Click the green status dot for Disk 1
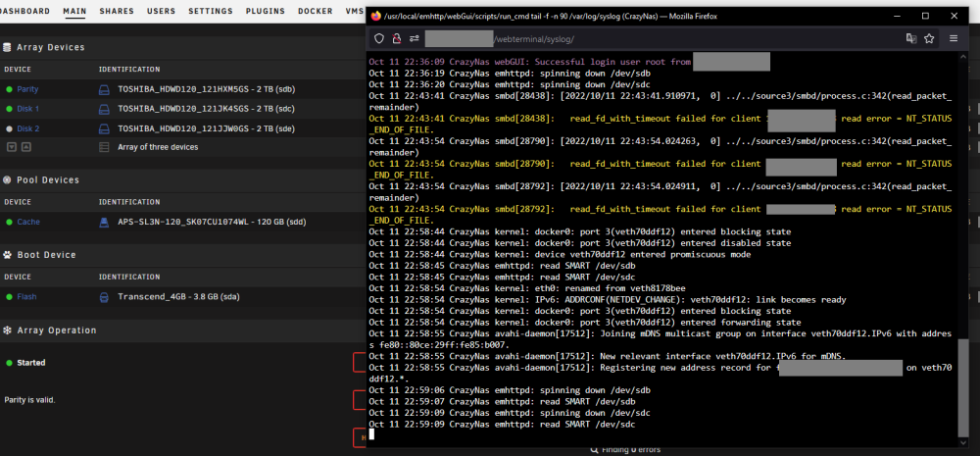This screenshot has height=456, width=980. pos(10,109)
